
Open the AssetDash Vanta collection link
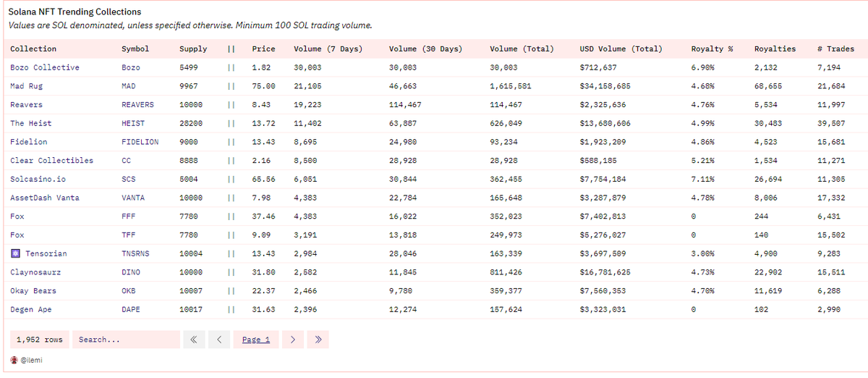45,198
